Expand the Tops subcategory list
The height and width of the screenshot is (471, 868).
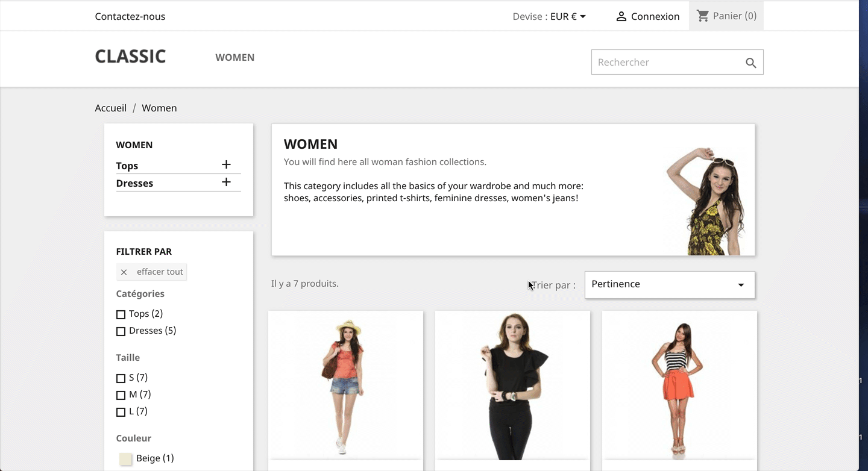(226, 164)
